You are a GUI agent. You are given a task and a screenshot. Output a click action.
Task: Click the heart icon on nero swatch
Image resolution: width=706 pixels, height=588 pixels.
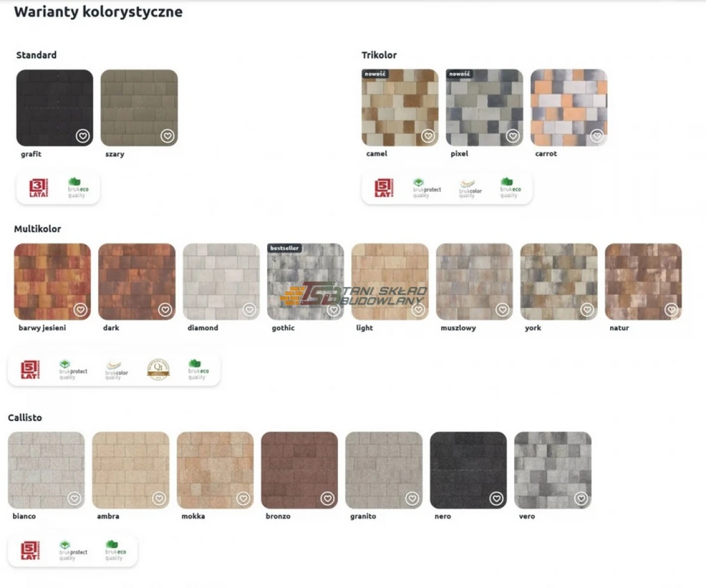pyautogui.click(x=497, y=499)
